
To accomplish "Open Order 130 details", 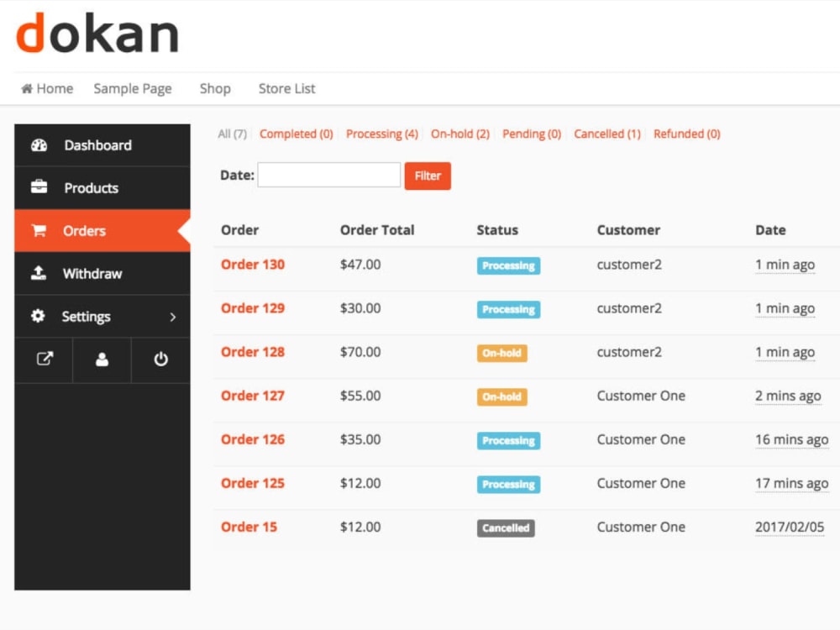I will pyautogui.click(x=253, y=265).
